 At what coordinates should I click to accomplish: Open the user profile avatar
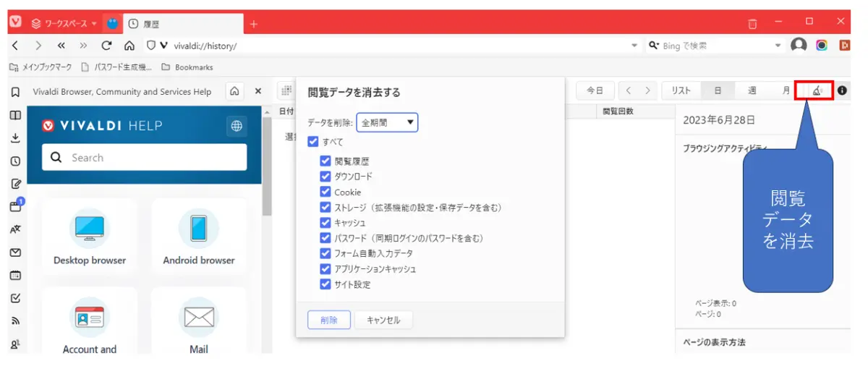(799, 45)
